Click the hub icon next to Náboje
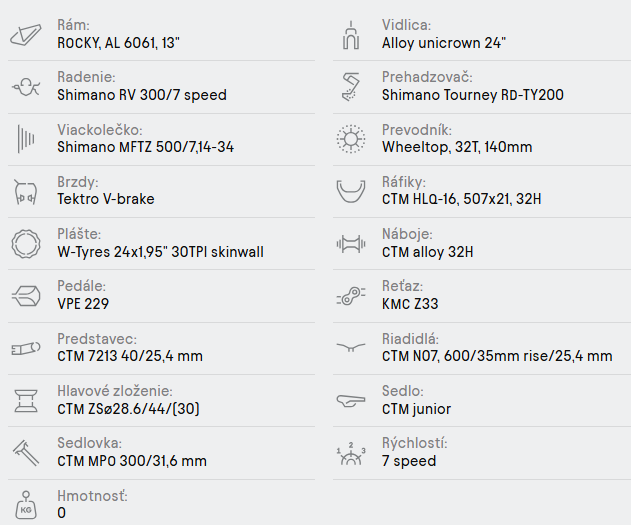Screen dimensions: 631x525 350,244
